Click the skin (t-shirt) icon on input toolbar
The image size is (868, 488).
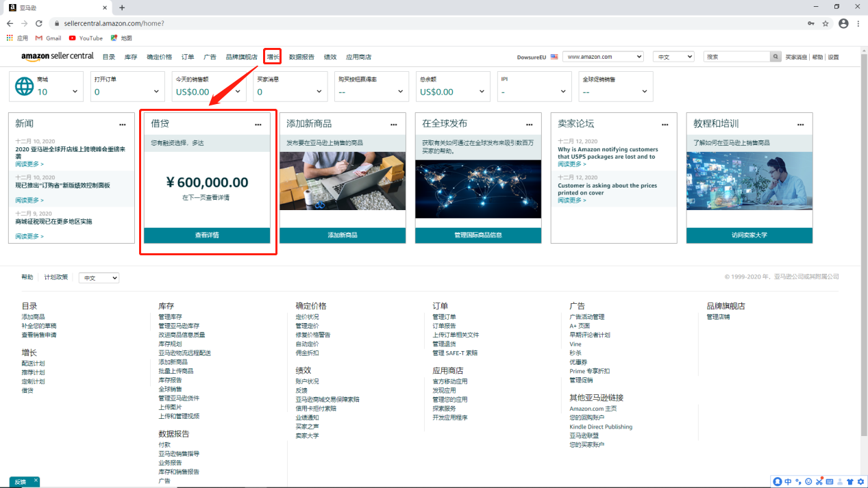coord(850,481)
